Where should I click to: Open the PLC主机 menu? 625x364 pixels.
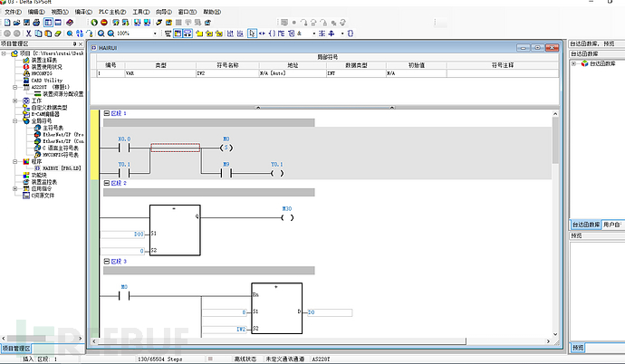coord(111,13)
